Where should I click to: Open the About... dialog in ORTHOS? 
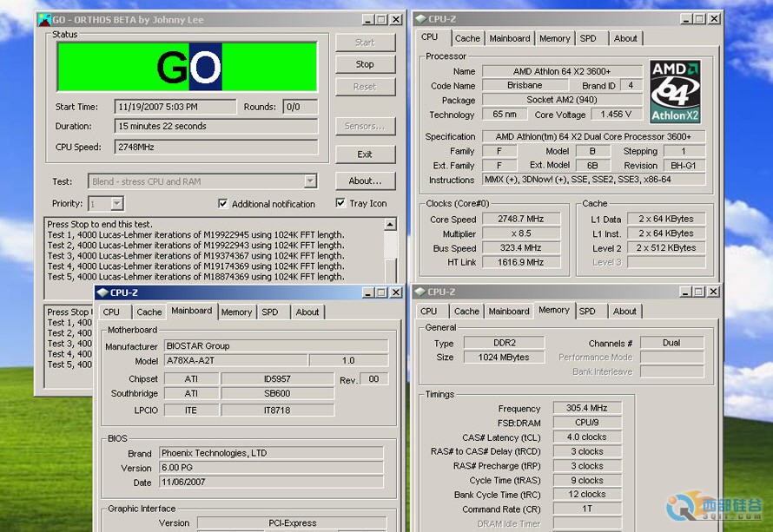(x=365, y=181)
